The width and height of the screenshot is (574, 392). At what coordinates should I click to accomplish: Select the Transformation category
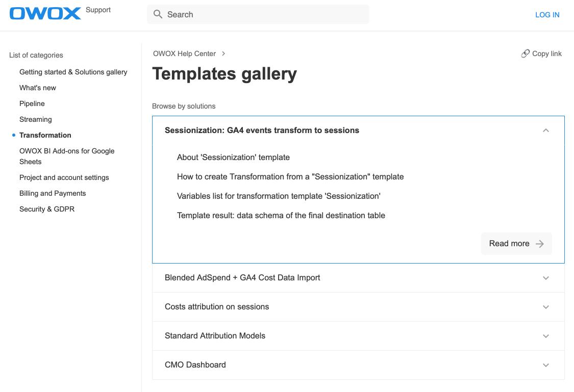[45, 135]
